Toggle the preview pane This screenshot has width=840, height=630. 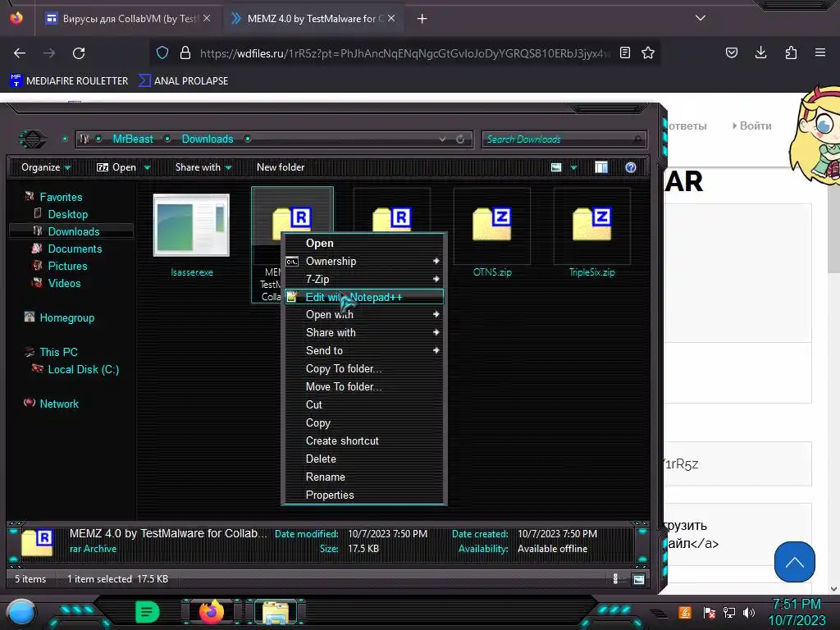coord(601,167)
